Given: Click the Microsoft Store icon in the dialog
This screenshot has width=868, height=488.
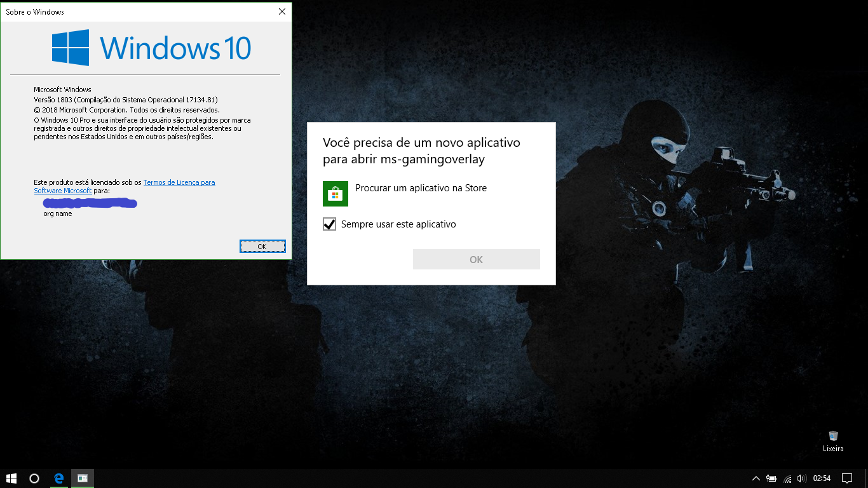Looking at the screenshot, I should click(x=336, y=194).
